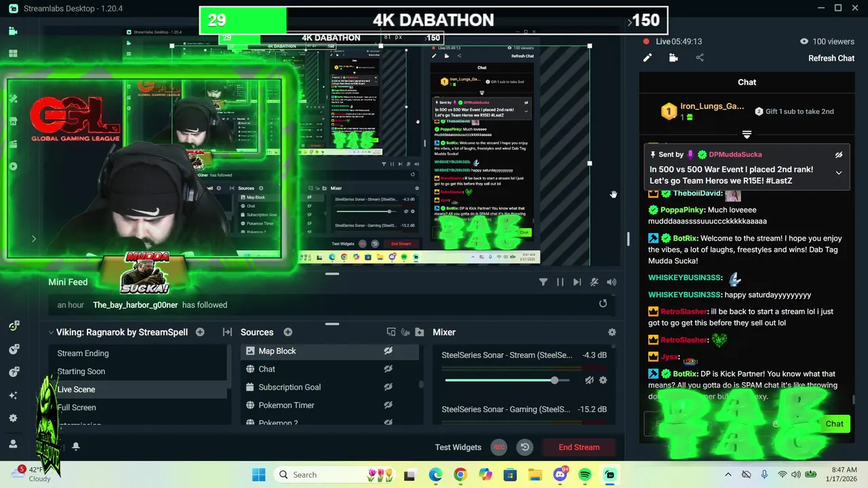Open the scene transitions icon

[227, 332]
